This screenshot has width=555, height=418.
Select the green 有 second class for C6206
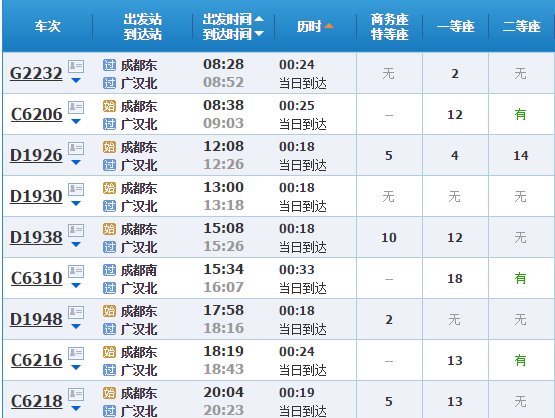click(520, 114)
